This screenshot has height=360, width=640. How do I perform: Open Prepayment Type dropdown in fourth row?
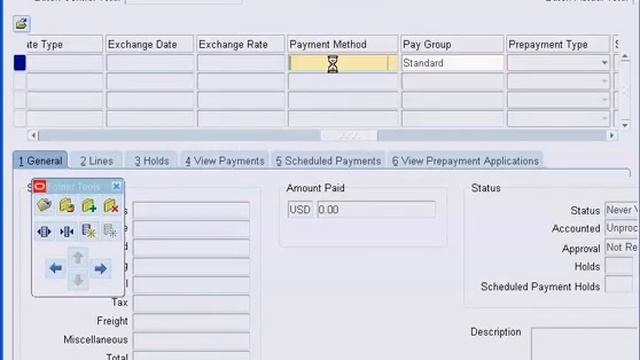pos(604,118)
